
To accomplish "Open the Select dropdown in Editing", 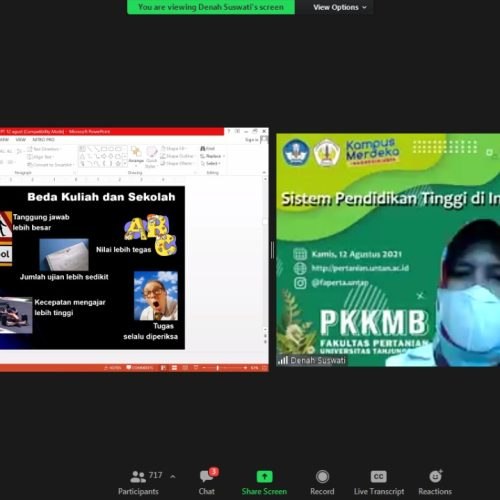I will [211, 163].
